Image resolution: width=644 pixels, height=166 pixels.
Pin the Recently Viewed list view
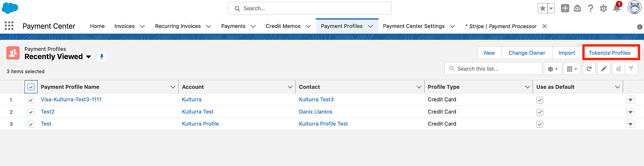[102, 57]
